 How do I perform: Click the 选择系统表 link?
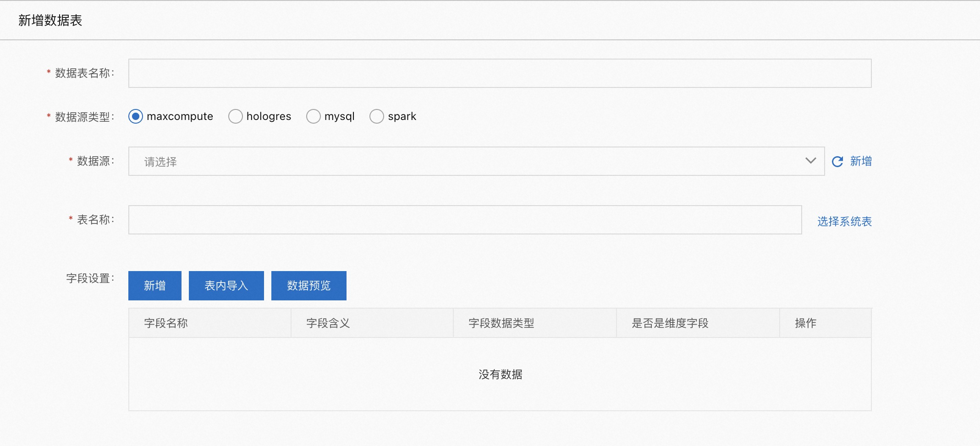pos(843,222)
